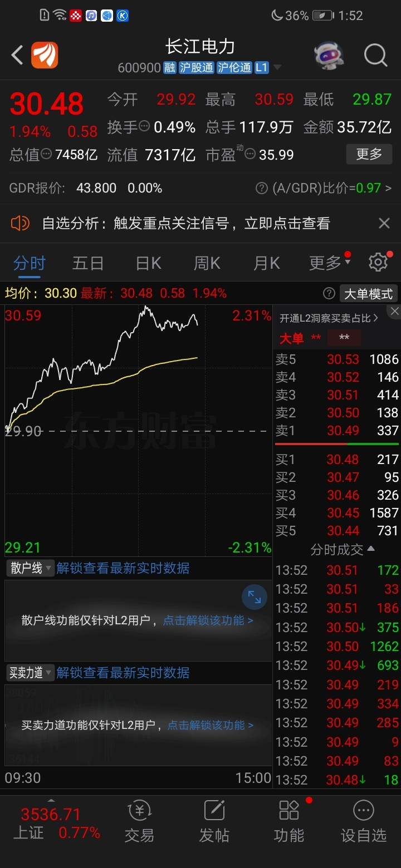Close the L2 order panel promo
The image size is (401, 868).
[x=394, y=311]
